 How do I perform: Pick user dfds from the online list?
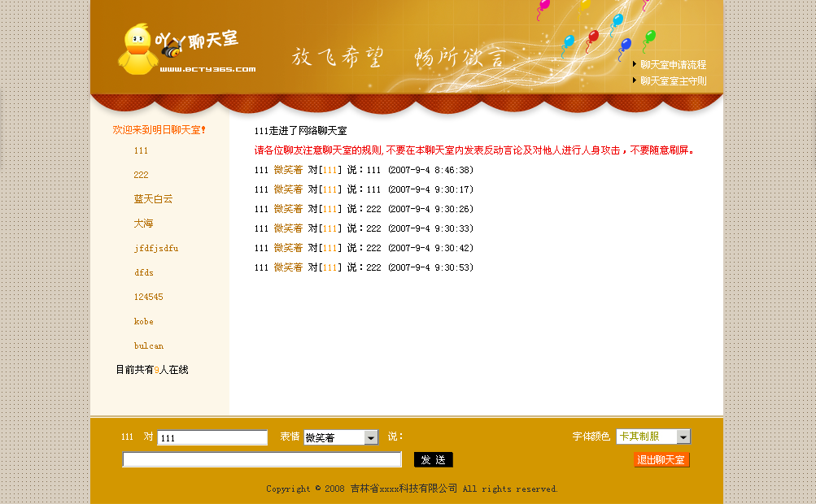pyautogui.click(x=144, y=273)
